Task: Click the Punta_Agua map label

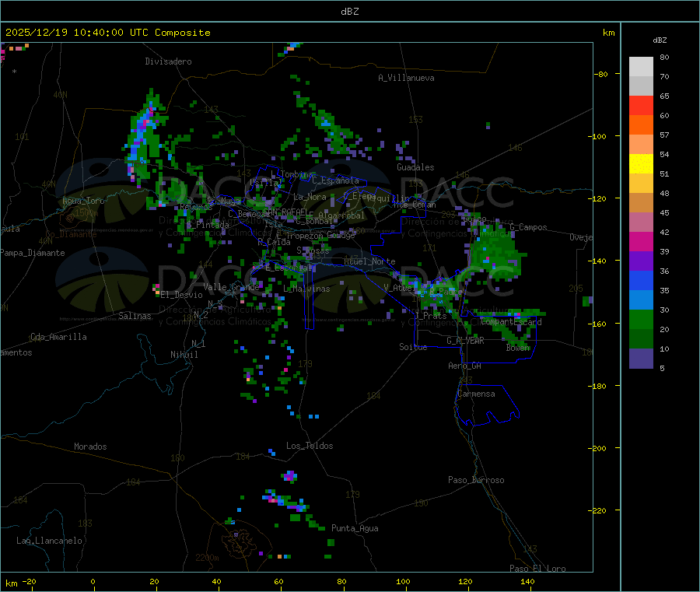Action: click(355, 528)
